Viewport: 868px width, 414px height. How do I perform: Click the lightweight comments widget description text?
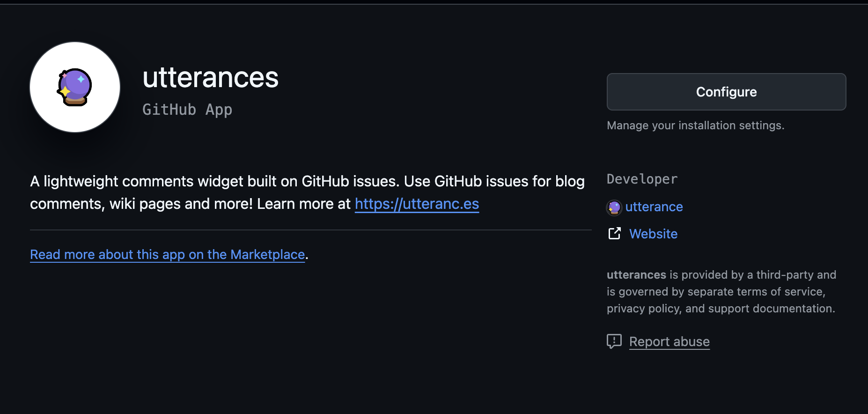pos(307,182)
